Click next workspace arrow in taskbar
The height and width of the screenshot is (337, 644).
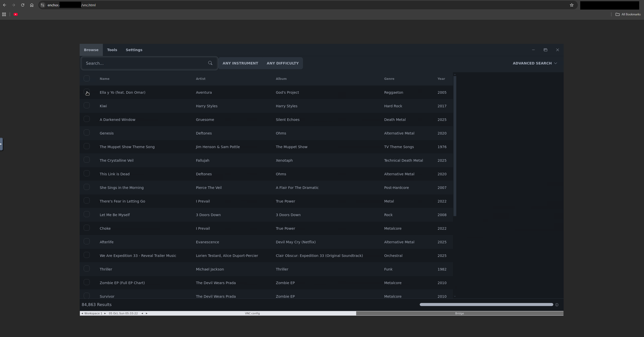click(105, 313)
